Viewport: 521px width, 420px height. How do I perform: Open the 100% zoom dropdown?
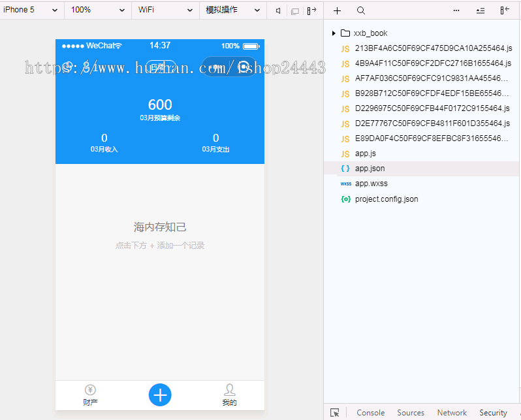pyautogui.click(x=98, y=10)
